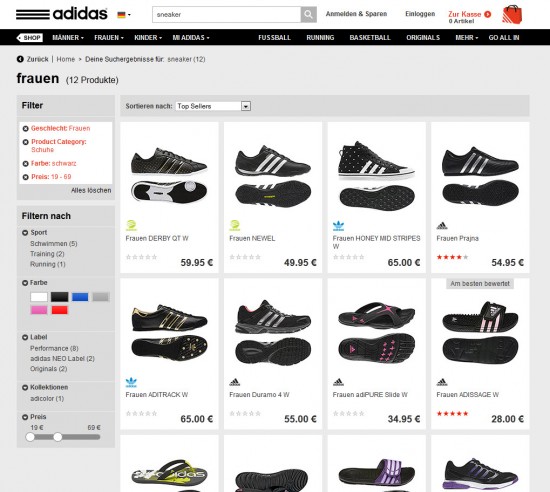
Task: Click NEO label icon on DERBY QT W
Action: [x=131, y=225]
